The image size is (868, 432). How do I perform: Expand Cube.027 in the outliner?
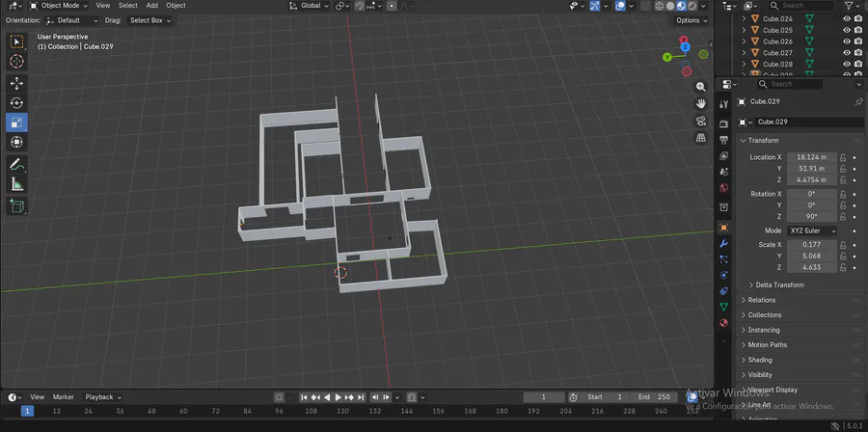[x=744, y=53]
